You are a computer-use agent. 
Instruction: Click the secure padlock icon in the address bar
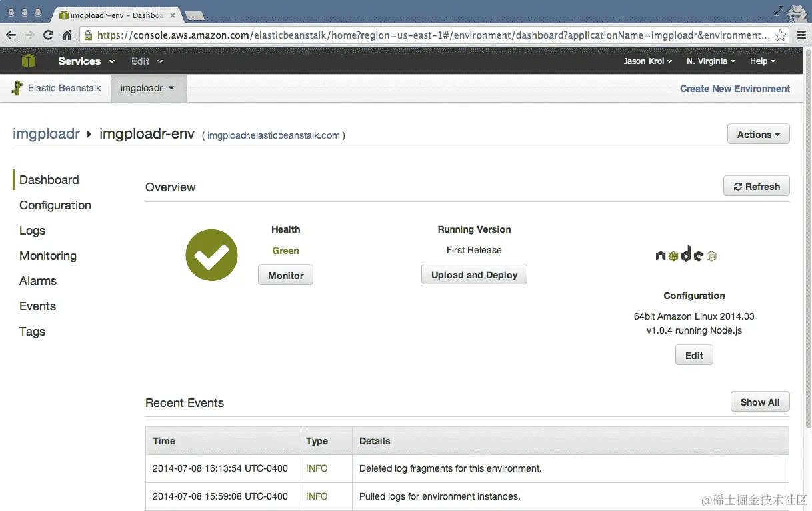click(88, 35)
